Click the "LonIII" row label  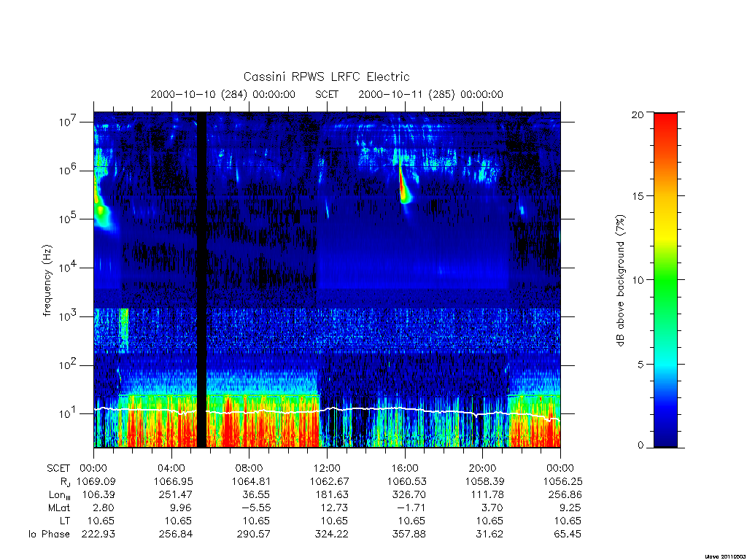point(60,495)
